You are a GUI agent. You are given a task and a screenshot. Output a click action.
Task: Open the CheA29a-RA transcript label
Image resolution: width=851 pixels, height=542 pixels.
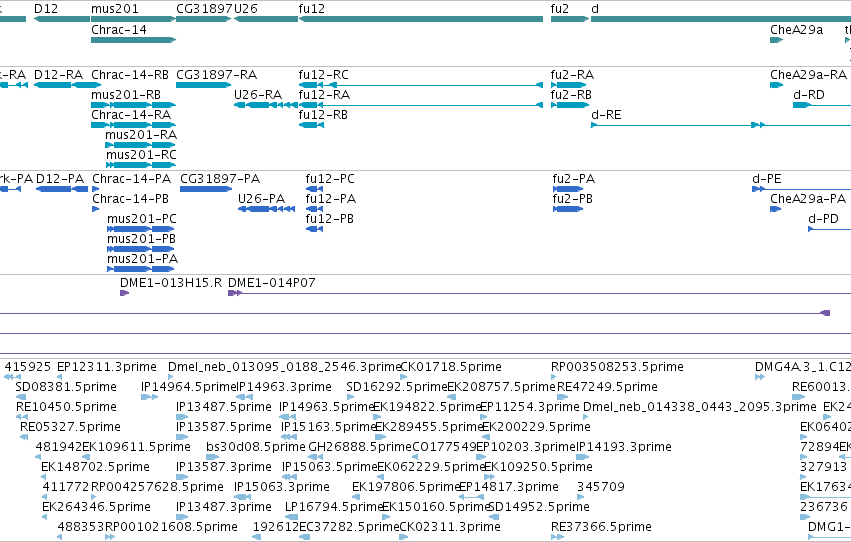(x=809, y=75)
